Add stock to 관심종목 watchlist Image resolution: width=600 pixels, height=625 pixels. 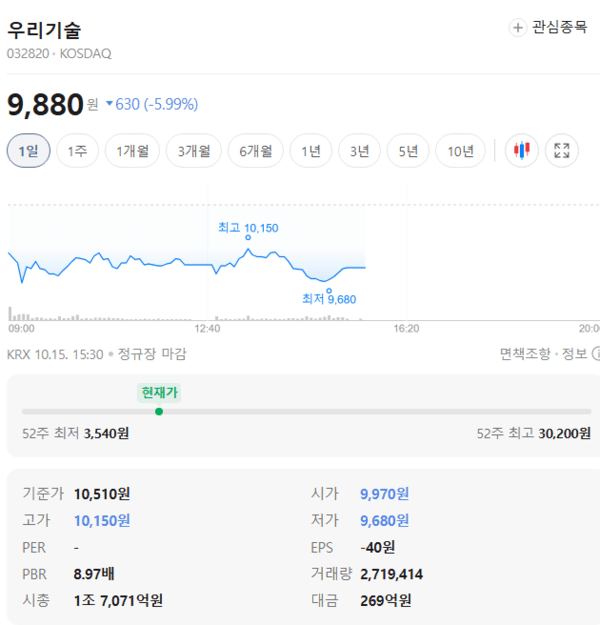[x=548, y=28]
